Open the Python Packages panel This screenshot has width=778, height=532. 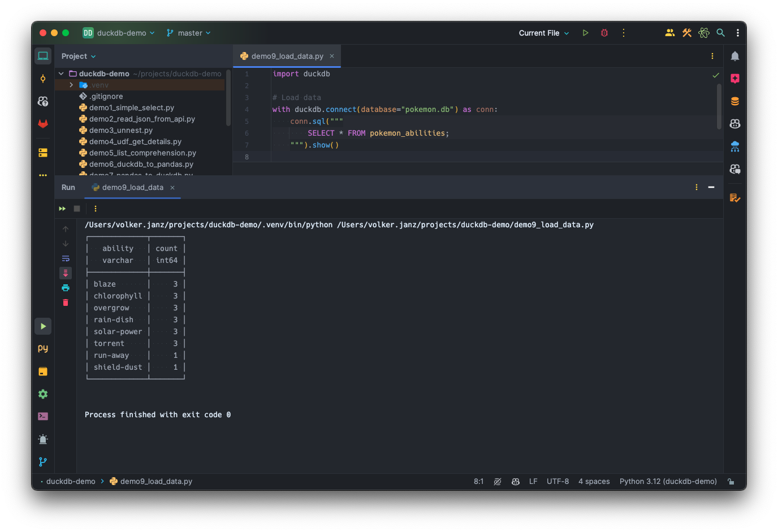point(43,371)
